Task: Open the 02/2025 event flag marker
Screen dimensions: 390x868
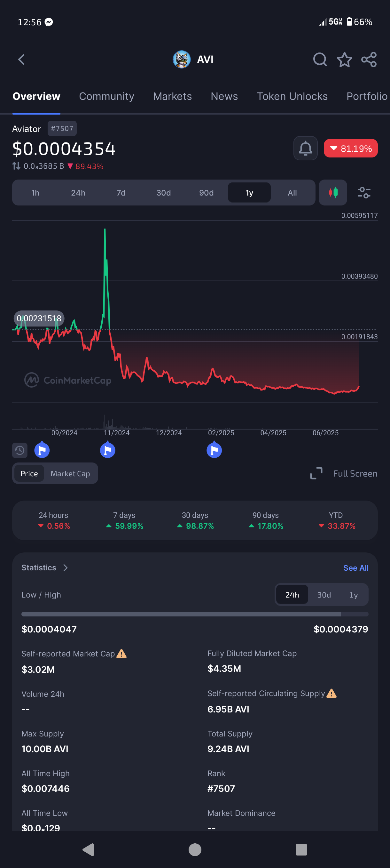Action: tap(214, 449)
